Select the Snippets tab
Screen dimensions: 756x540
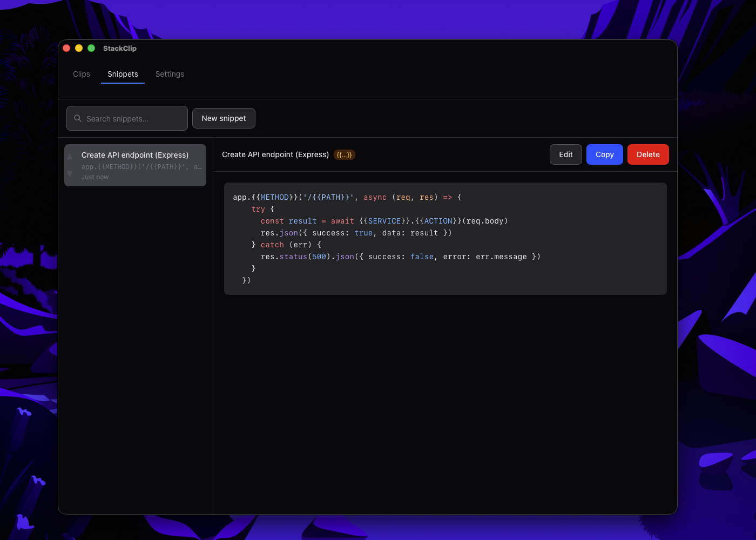123,74
